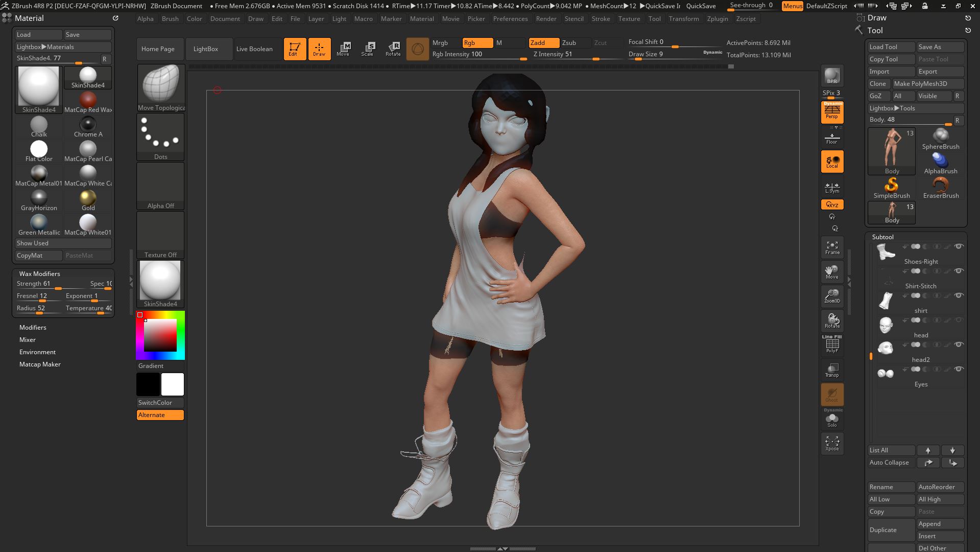Collapse the Wax Modifiers section
Image resolution: width=980 pixels, height=552 pixels.
coord(39,274)
